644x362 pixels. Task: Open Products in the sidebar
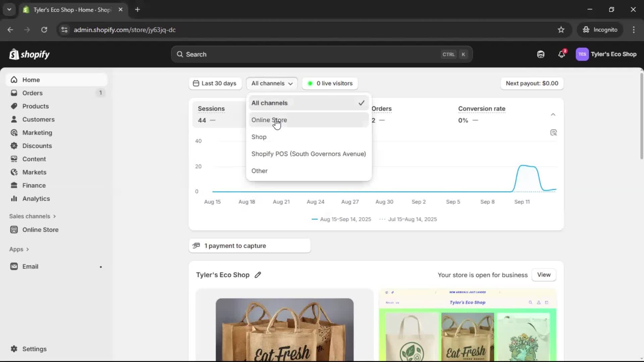coord(56,106)
